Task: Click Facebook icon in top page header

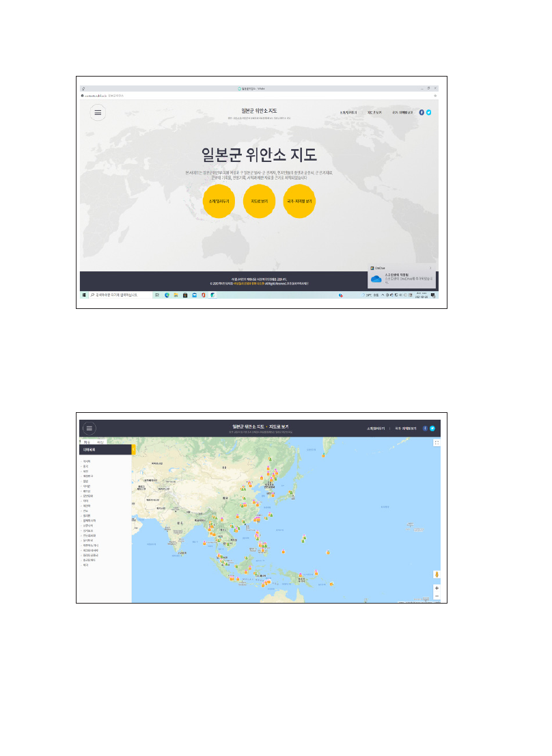Action: pos(422,112)
